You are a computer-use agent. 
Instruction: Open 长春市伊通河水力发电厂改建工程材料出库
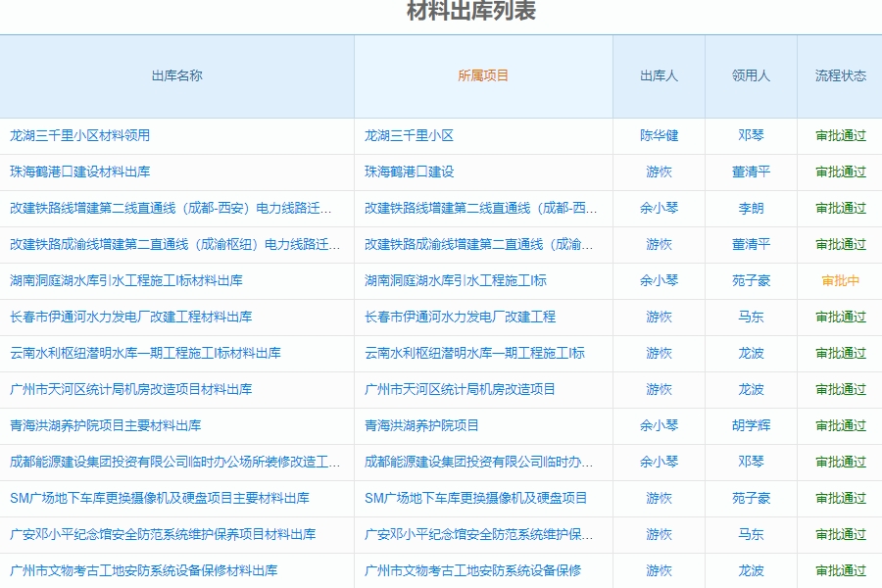coord(130,317)
